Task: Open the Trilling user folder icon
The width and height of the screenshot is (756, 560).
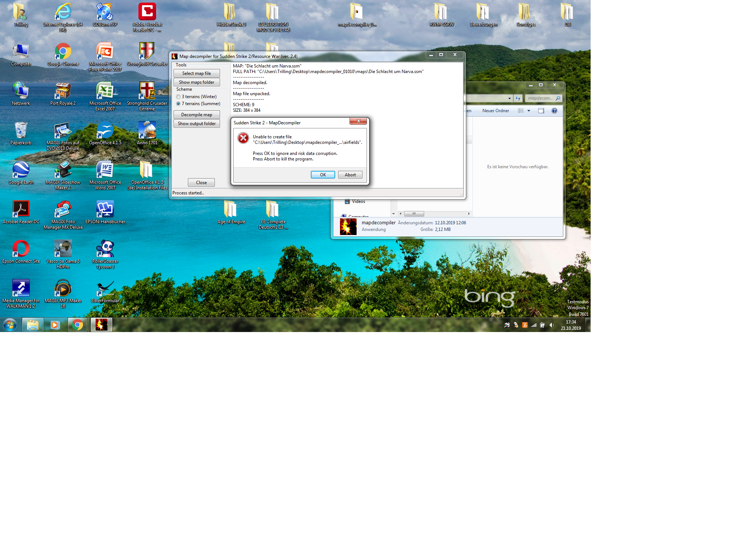Action: (21, 15)
